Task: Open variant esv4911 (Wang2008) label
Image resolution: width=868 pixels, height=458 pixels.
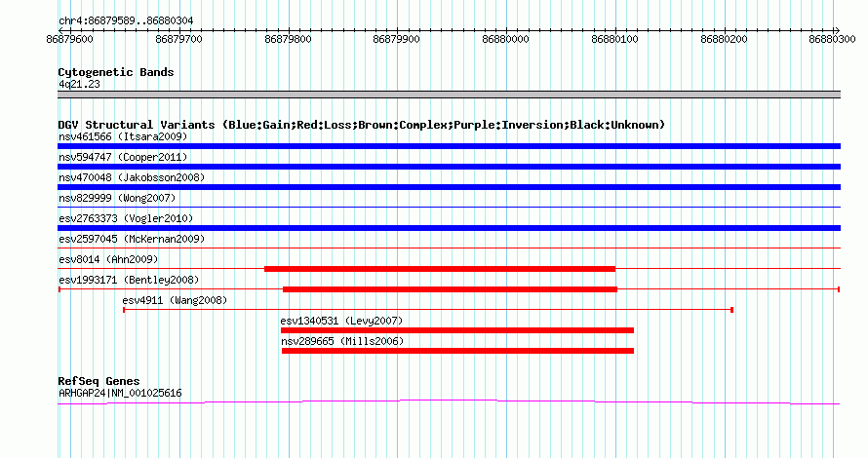Action: click(x=175, y=300)
